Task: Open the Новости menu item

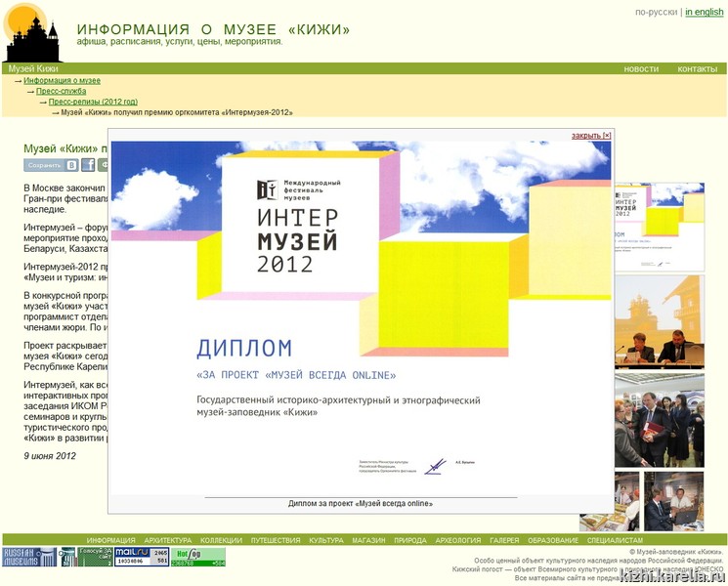Action: point(641,69)
